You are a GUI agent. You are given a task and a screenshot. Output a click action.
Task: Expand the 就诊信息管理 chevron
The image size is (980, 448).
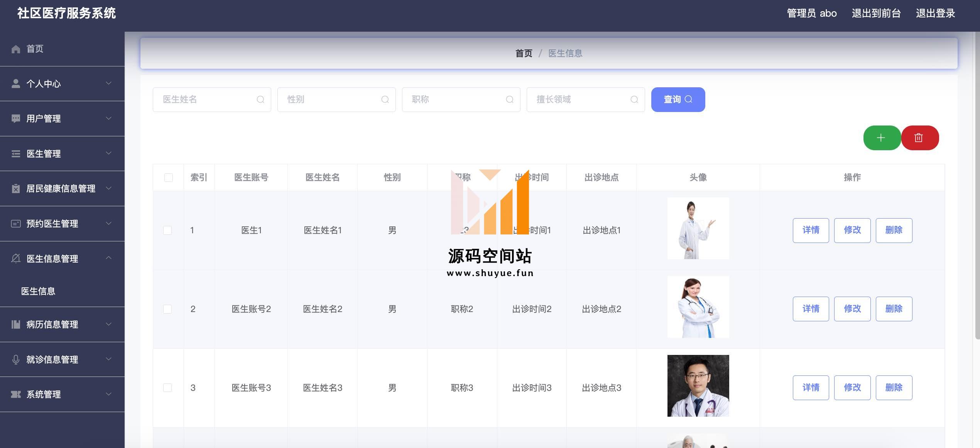(109, 359)
